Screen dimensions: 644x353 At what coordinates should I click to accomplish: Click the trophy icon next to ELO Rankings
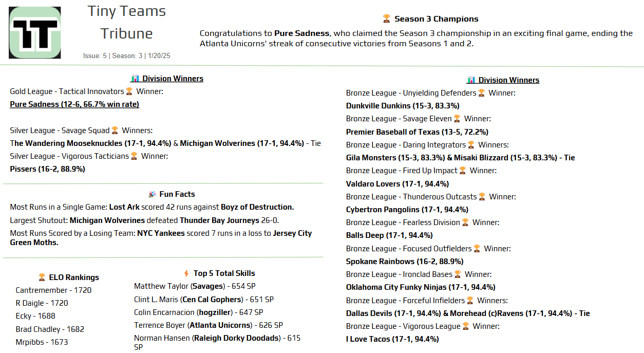42,277
